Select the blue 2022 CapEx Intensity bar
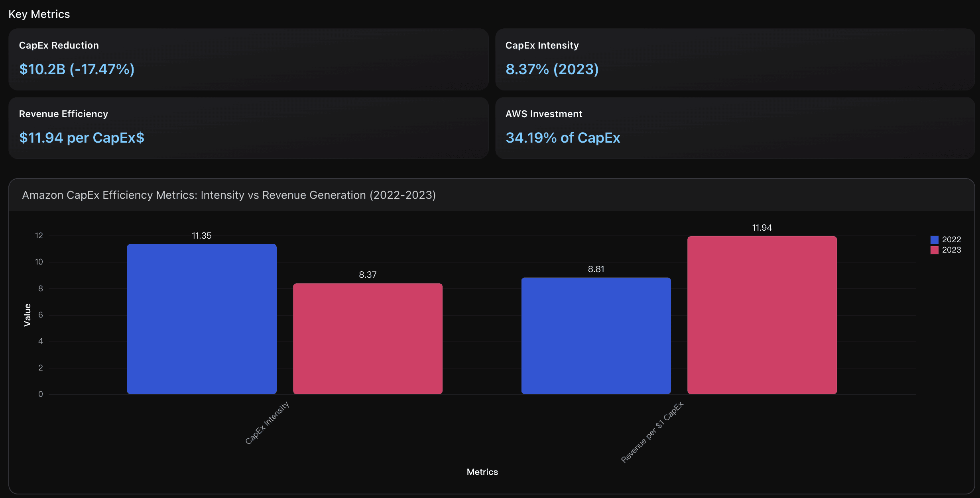The height and width of the screenshot is (498, 980). coord(202,319)
